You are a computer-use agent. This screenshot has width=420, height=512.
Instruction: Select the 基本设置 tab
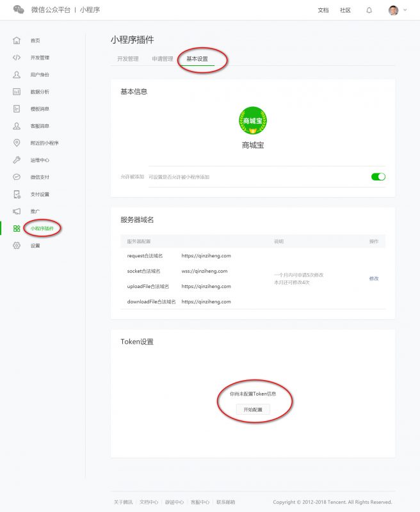tap(197, 59)
